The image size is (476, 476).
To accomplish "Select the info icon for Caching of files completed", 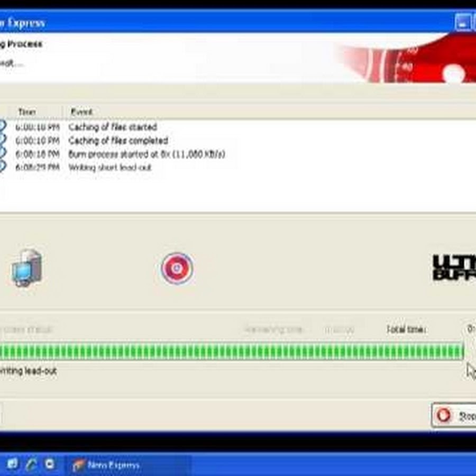I will [x=2, y=141].
